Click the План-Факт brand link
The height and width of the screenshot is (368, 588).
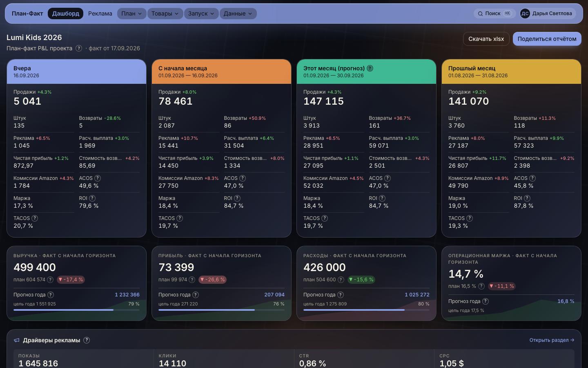(27, 13)
